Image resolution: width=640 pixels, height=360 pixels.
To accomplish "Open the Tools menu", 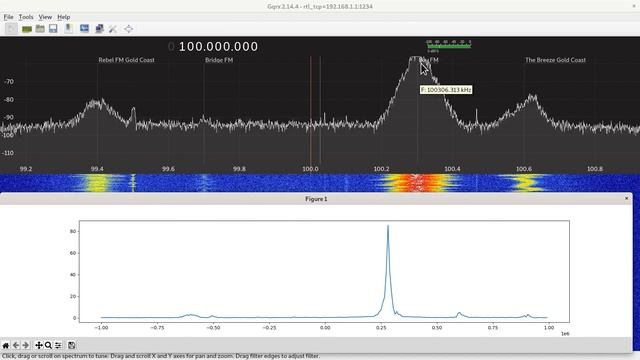I will pyautogui.click(x=26, y=17).
